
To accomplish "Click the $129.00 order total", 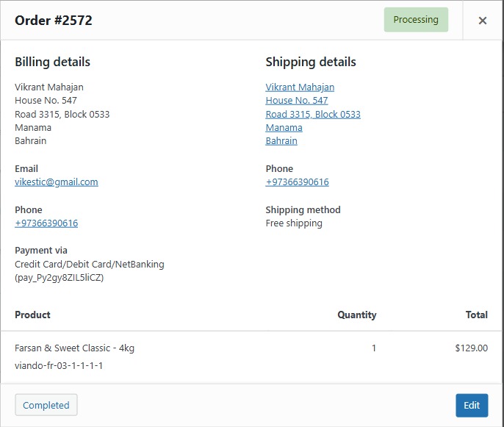I will [x=471, y=348].
